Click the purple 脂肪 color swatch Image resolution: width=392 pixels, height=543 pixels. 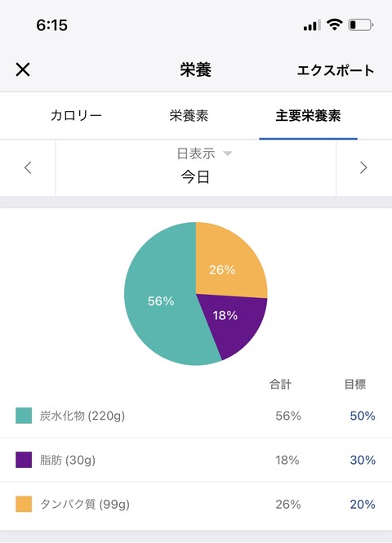coord(24,460)
